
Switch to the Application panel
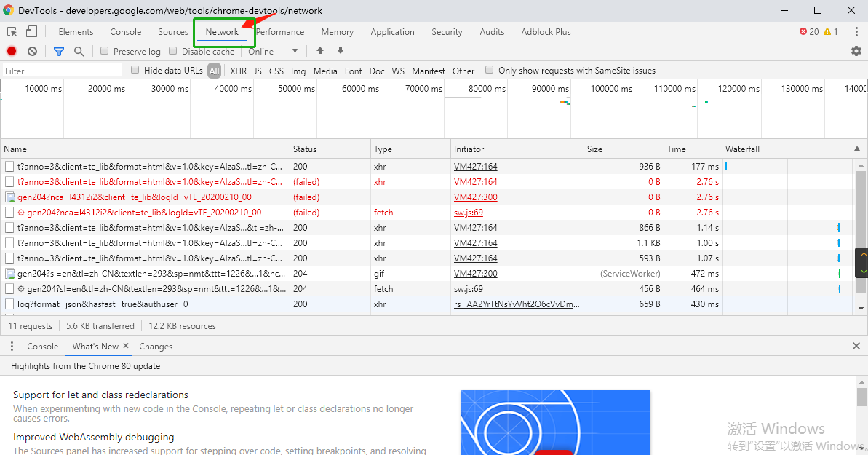click(392, 31)
